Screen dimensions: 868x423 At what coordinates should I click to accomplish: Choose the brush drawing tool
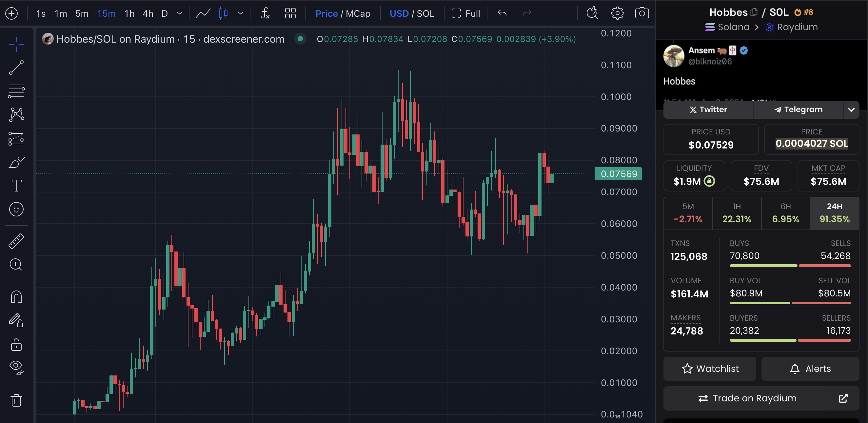(16, 162)
